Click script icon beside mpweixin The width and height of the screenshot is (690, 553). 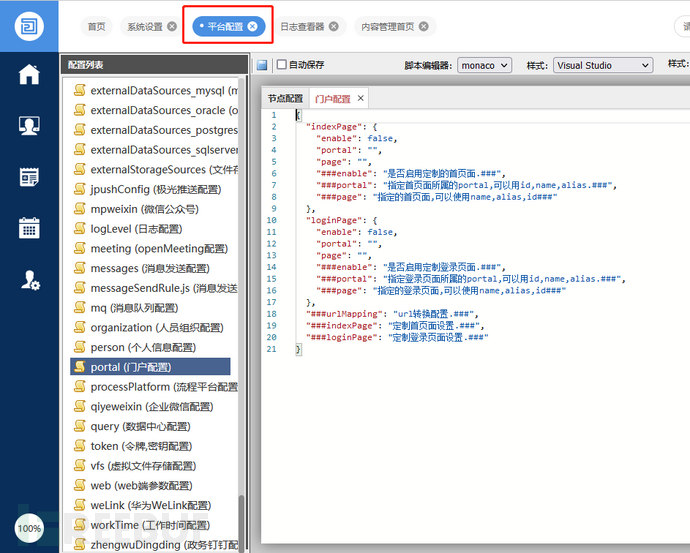tap(80, 209)
